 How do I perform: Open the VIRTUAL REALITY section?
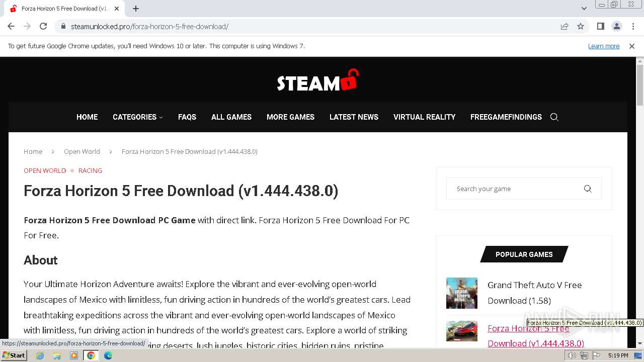424,117
